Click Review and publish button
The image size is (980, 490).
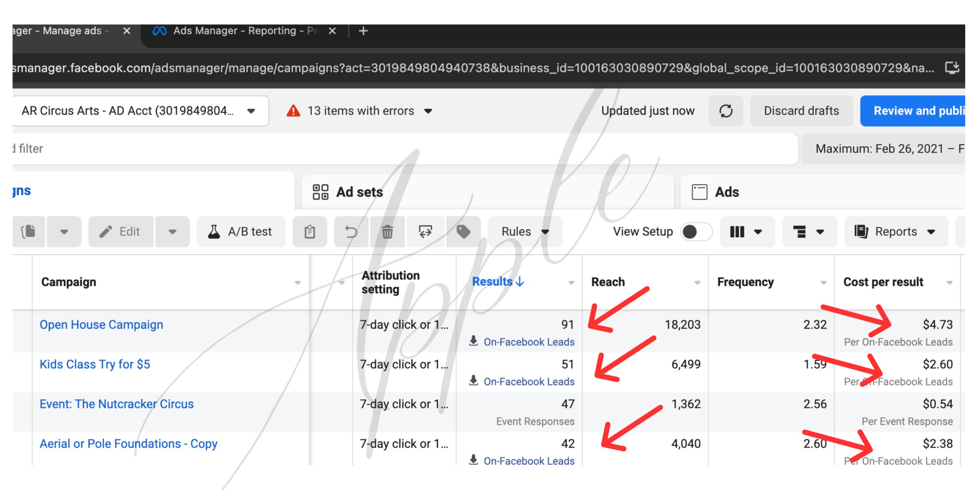click(x=913, y=111)
